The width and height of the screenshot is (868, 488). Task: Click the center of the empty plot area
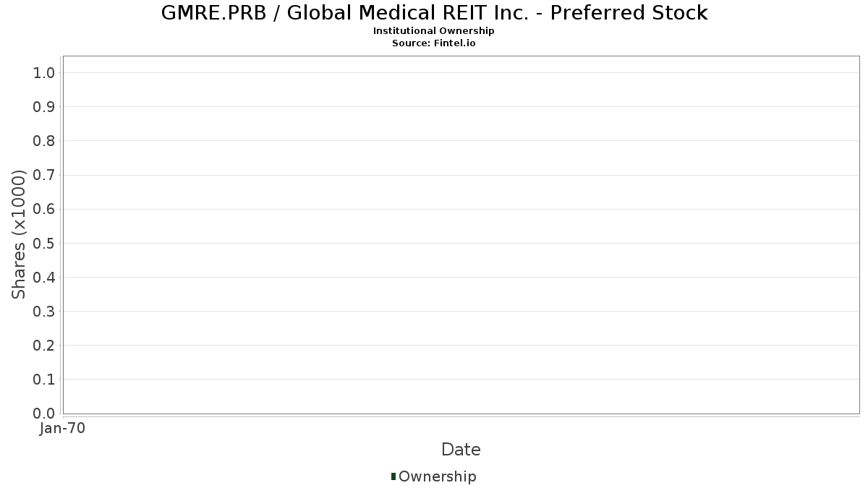tap(461, 234)
